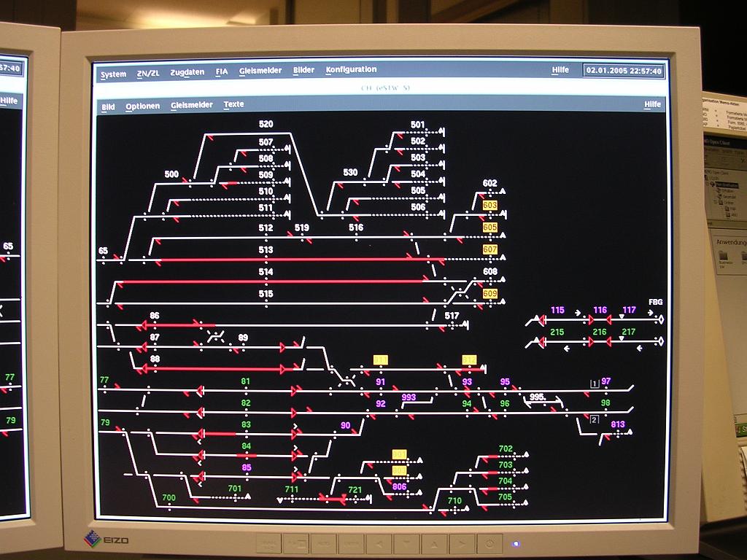Click the magenta label 806
The image size is (747, 560).
pos(399,487)
